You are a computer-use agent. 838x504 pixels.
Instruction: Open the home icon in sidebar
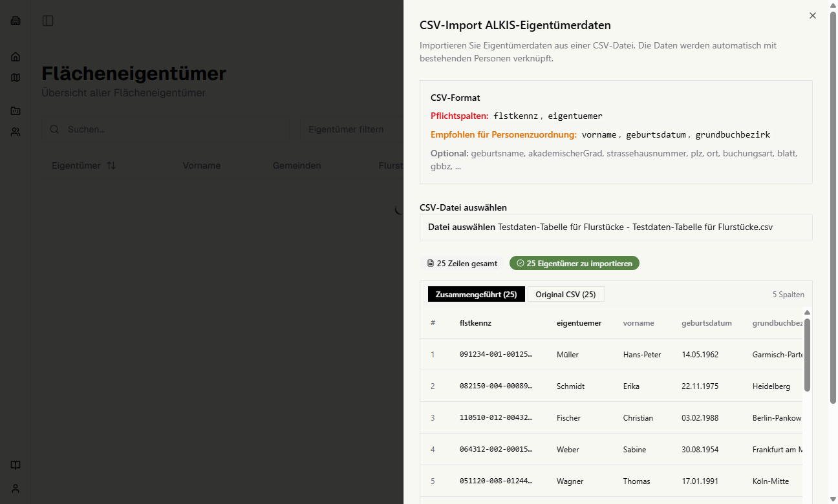click(16, 57)
